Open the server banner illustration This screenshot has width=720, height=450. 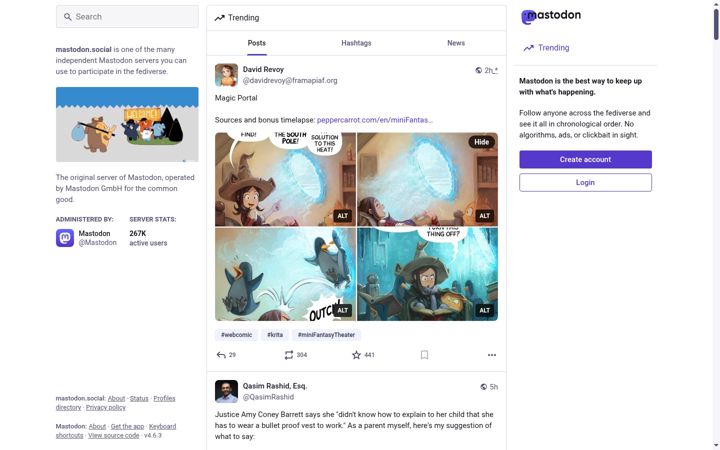tap(127, 124)
